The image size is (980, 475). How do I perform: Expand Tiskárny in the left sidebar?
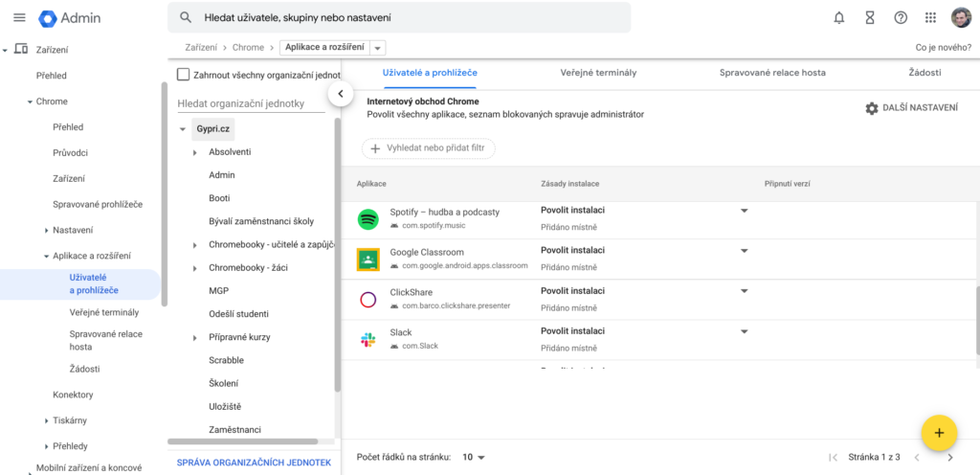47,420
